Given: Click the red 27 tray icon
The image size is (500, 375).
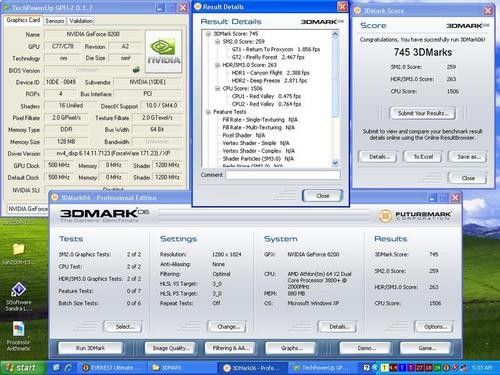Looking at the screenshot, I should coord(419,368).
